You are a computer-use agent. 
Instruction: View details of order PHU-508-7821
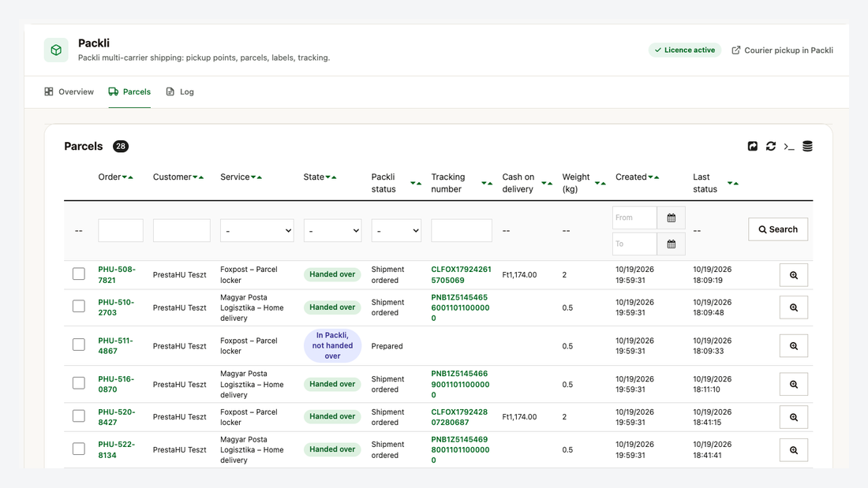[x=793, y=275]
